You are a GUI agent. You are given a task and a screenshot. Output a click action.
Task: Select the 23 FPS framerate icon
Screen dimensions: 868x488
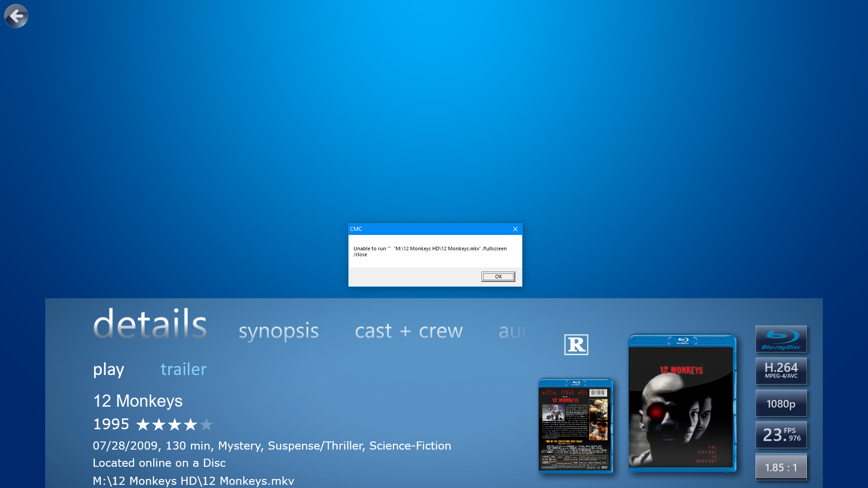(781, 435)
